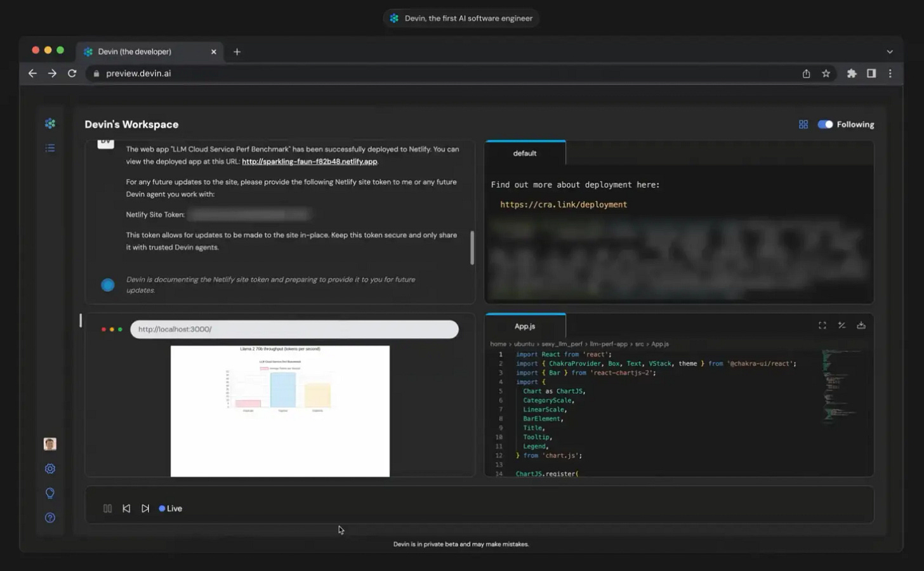
Task: Toggle the Following switch
Action: (x=825, y=124)
